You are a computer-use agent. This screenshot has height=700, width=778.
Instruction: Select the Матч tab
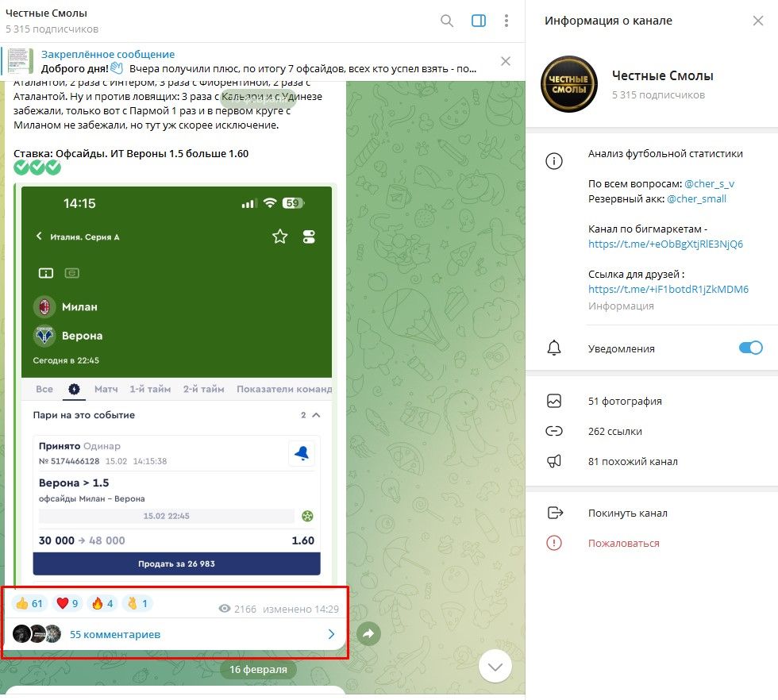tap(106, 390)
